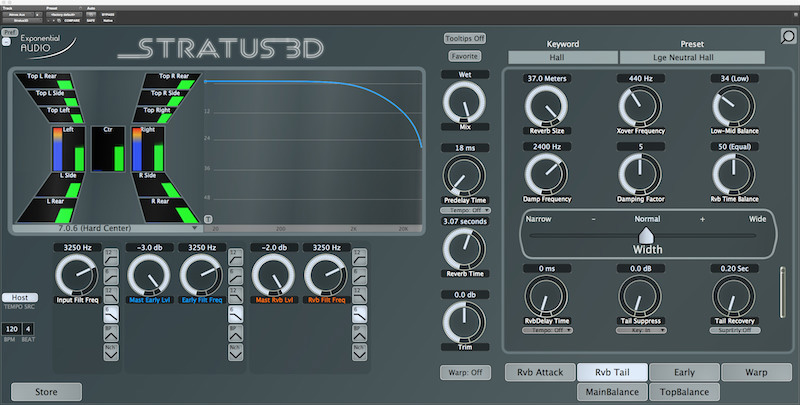Select the 6 dB high-pass shape for the reverb filter
The width and height of the screenshot is (800, 405).
coord(359,275)
